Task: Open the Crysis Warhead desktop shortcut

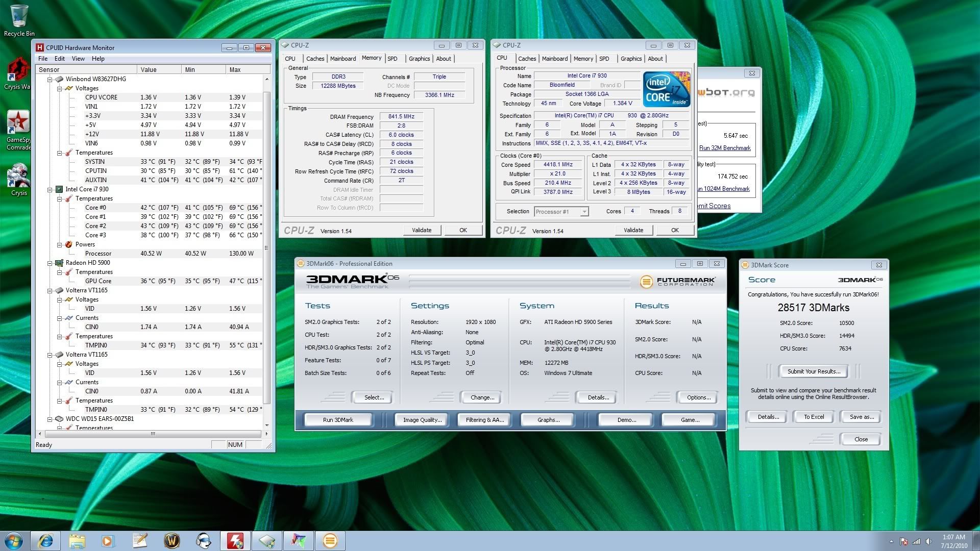Action: point(17,74)
